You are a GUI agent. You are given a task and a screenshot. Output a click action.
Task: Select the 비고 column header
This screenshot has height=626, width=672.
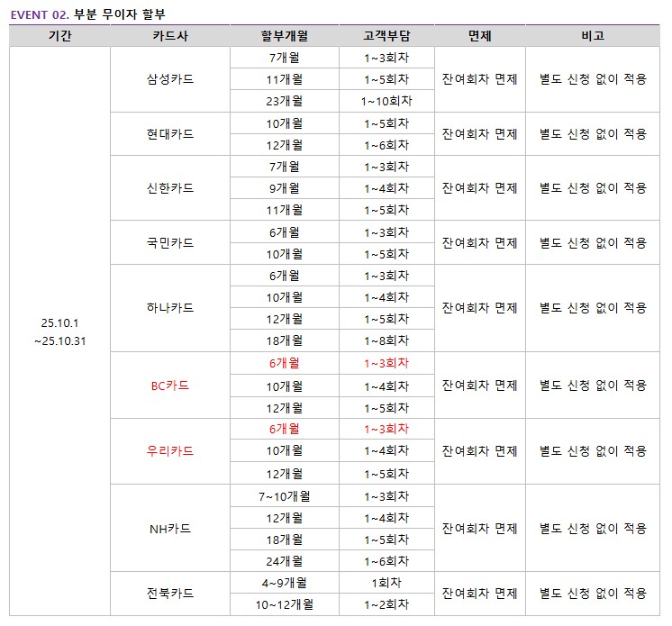coord(593,36)
